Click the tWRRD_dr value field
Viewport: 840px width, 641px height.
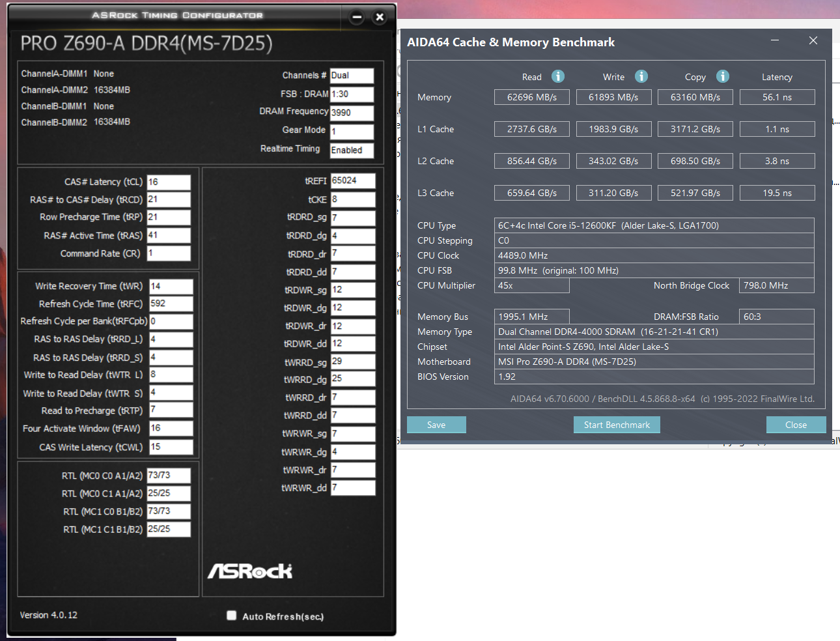[x=353, y=397]
